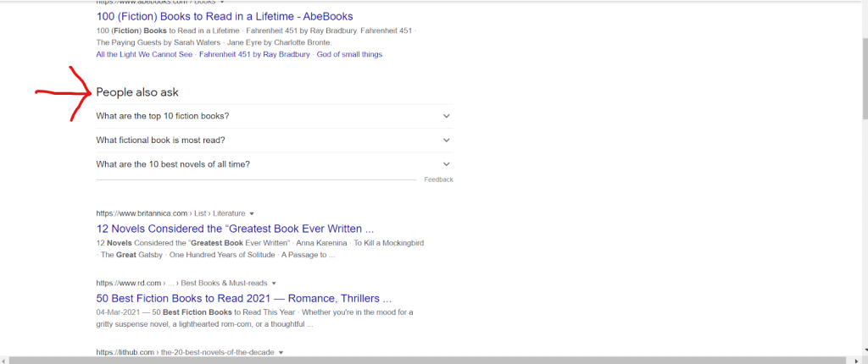Open '50 Best Fiction Books to Read 2021' result

[243, 298]
